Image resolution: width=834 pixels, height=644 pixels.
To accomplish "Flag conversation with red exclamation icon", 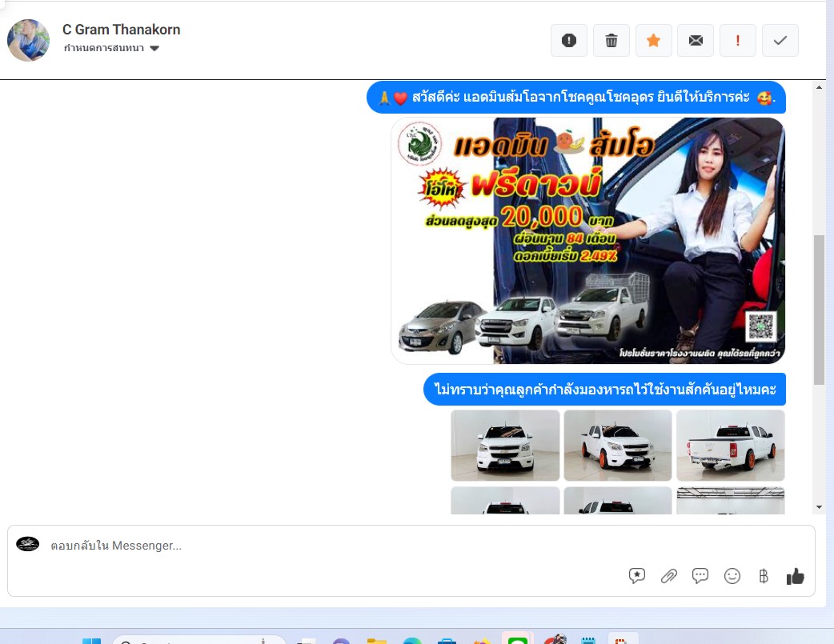I will 738,41.
